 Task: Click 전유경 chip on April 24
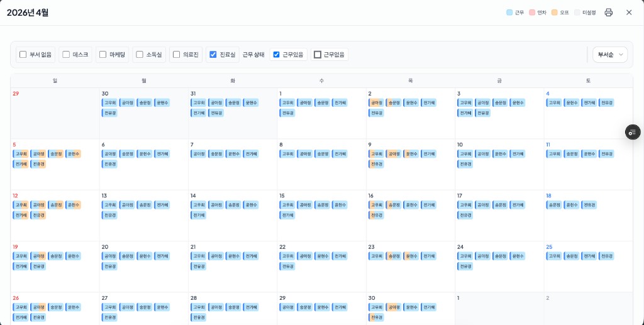click(x=465, y=267)
